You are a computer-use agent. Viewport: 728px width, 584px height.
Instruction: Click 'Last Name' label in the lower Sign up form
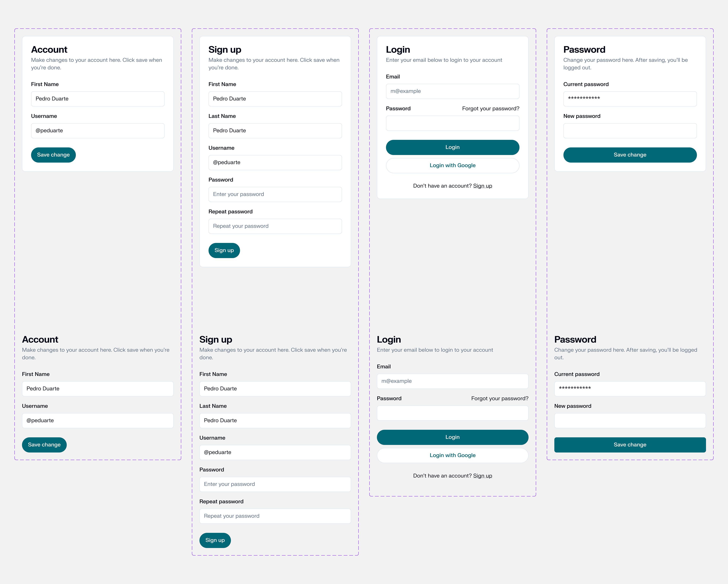click(213, 406)
